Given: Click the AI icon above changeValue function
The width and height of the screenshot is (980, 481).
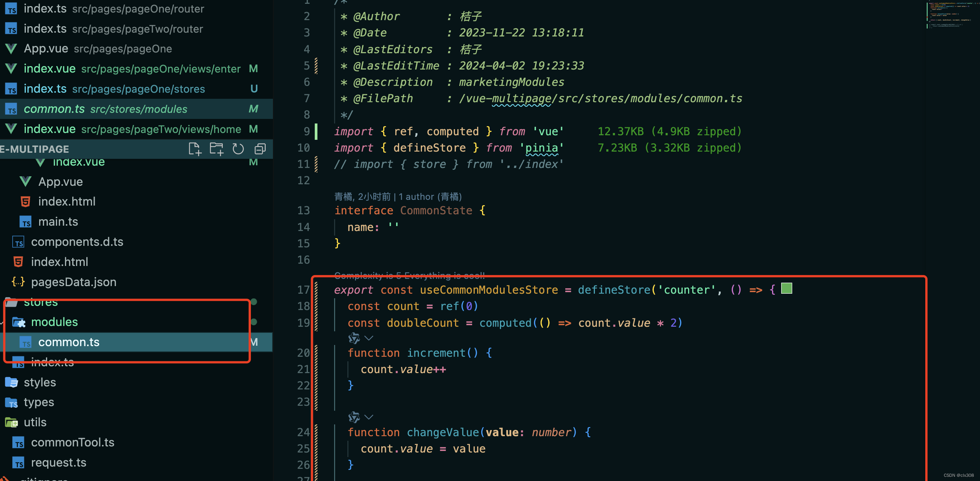Looking at the screenshot, I should pos(354,417).
